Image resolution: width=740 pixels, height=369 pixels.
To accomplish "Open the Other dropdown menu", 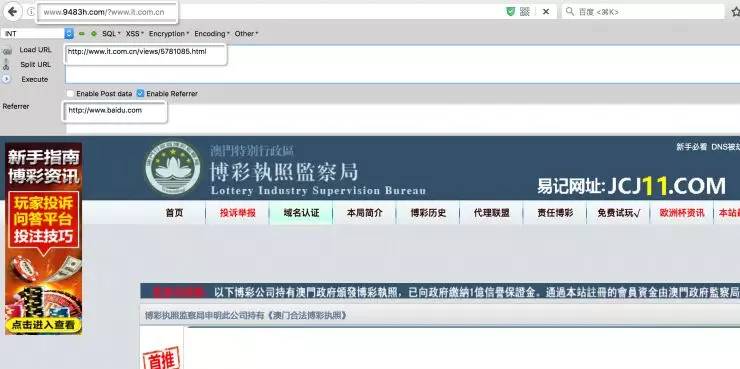I will point(246,34).
